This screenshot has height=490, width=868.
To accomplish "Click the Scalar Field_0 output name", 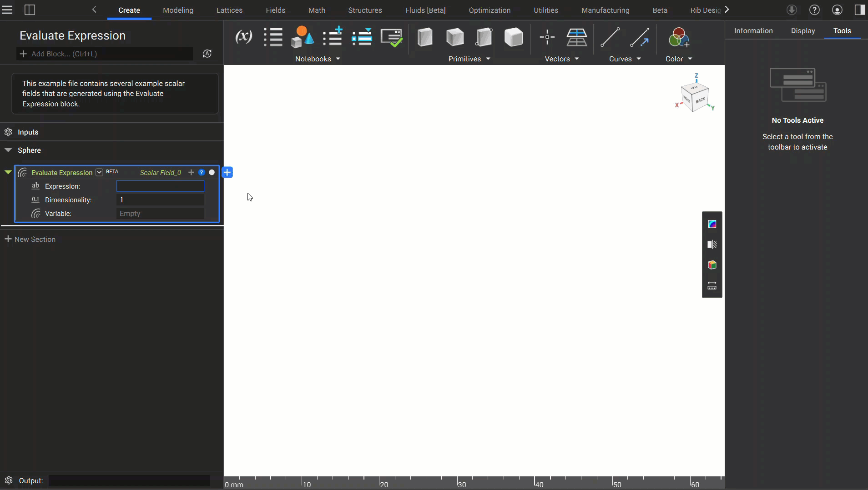I will [160, 173].
